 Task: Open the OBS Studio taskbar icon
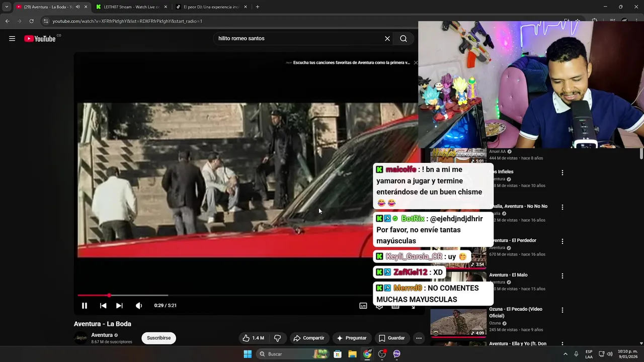382,354
